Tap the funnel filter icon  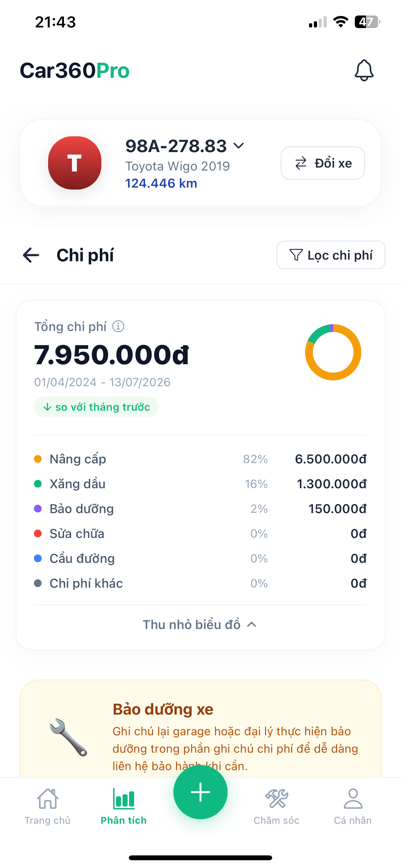tap(296, 255)
